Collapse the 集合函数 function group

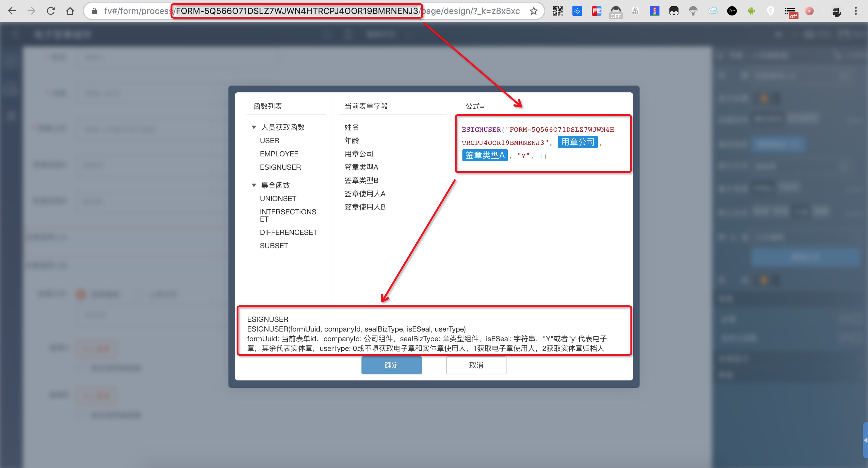click(254, 185)
